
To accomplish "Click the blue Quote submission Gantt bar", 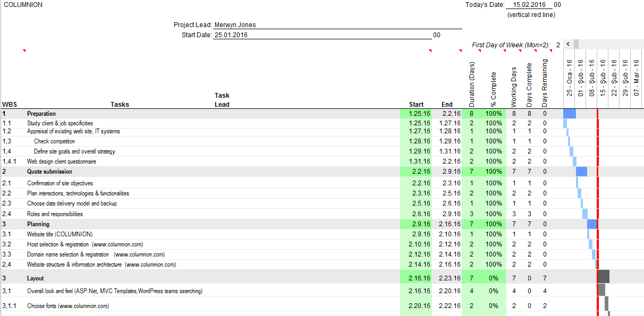I will pos(581,172).
